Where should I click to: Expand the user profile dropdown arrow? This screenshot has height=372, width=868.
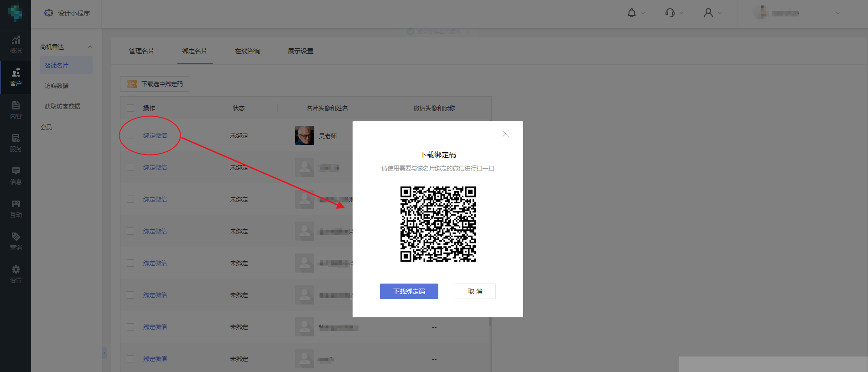point(720,13)
